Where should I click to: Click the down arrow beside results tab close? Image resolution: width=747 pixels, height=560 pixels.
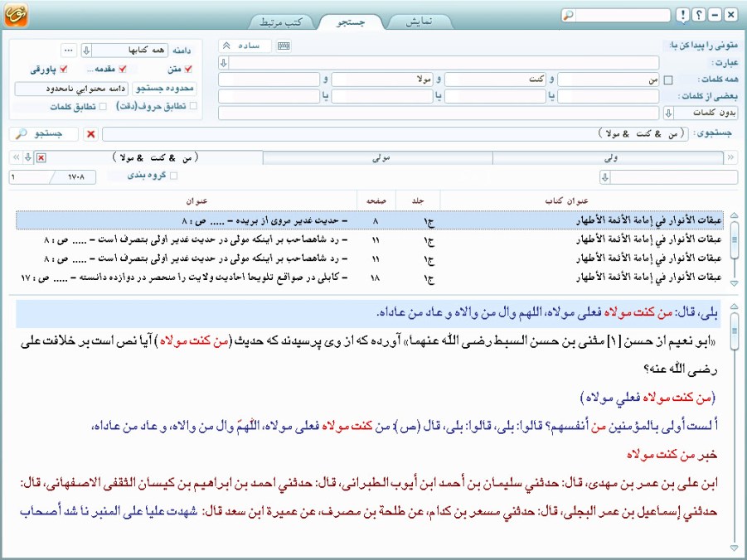coord(28,157)
